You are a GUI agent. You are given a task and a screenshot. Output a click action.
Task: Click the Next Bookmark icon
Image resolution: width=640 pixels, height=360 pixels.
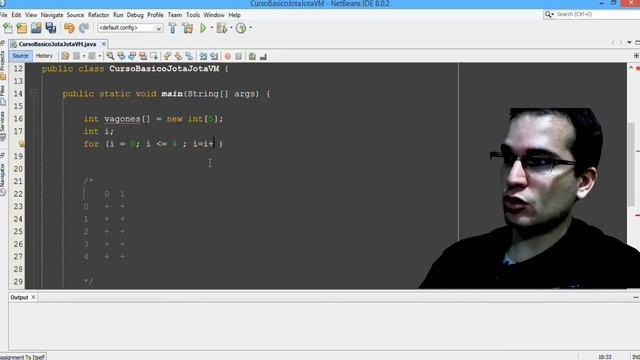(178, 56)
